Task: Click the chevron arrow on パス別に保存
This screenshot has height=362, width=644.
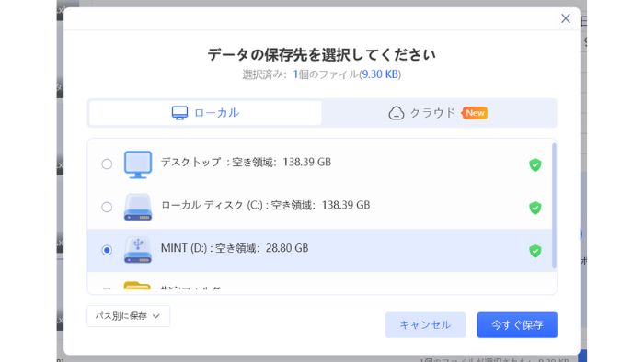Action: tap(156, 316)
